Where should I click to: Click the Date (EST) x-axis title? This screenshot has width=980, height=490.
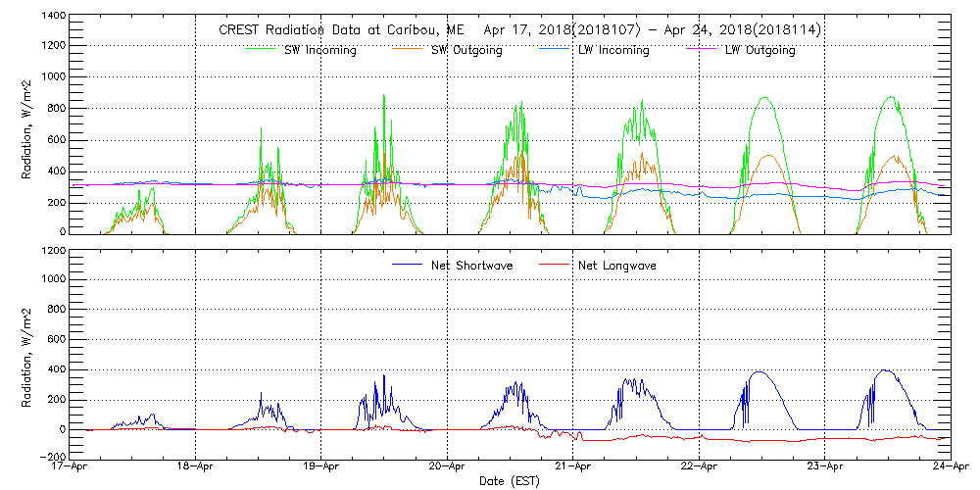click(x=511, y=482)
